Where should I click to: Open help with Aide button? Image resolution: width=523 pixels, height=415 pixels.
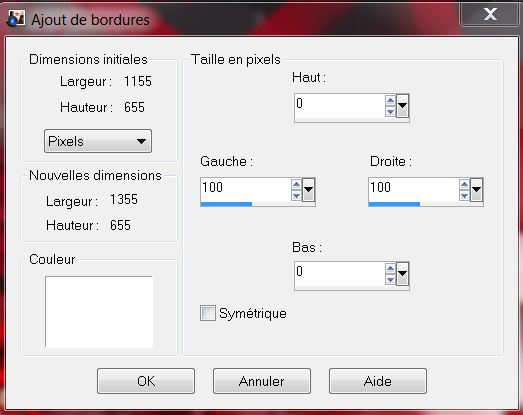tap(378, 381)
